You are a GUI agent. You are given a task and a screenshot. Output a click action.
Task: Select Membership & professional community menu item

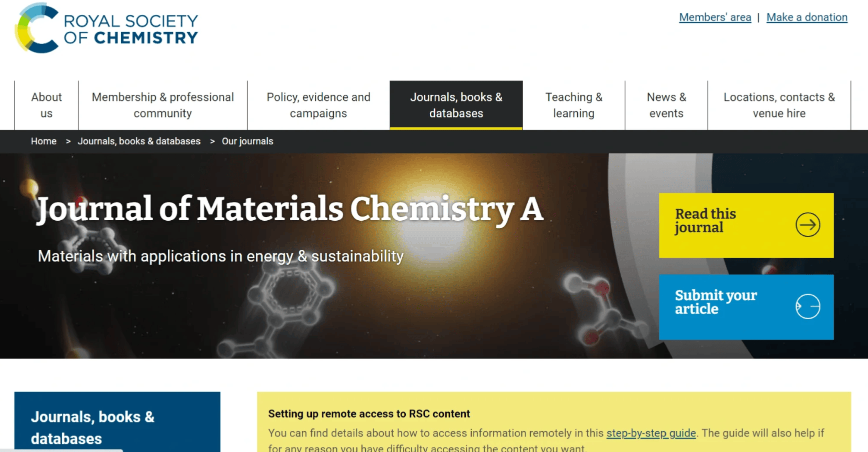[x=162, y=105]
